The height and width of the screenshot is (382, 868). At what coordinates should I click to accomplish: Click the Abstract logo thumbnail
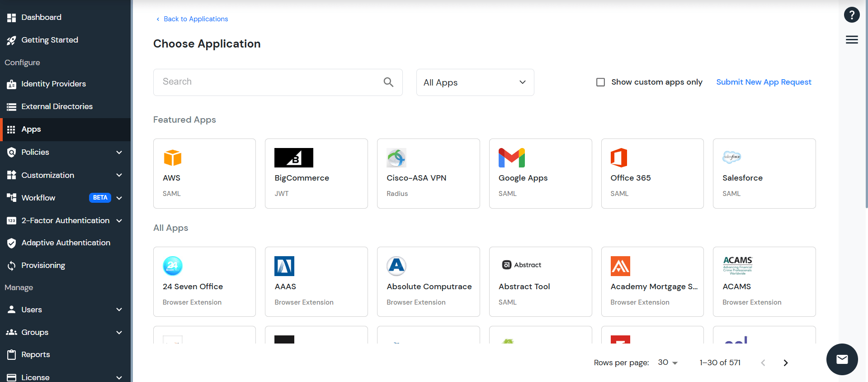521,265
